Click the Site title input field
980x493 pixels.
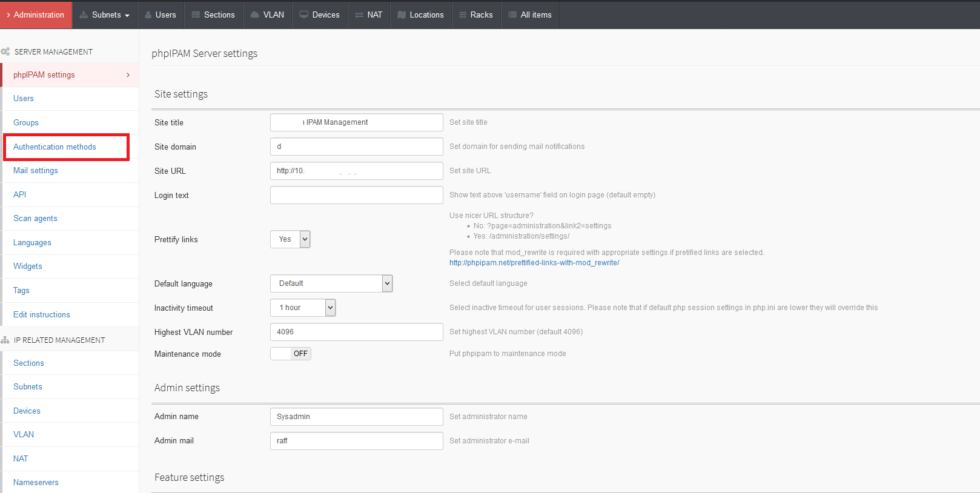(x=357, y=122)
